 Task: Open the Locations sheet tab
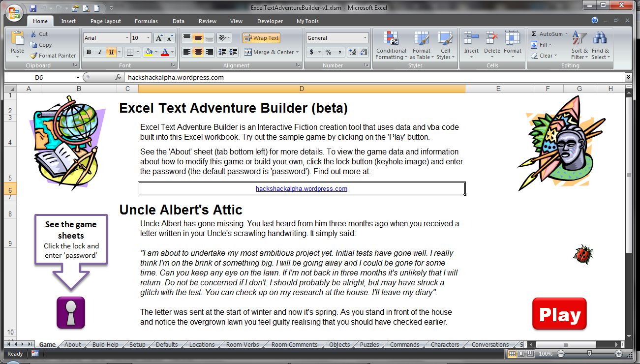202,344
